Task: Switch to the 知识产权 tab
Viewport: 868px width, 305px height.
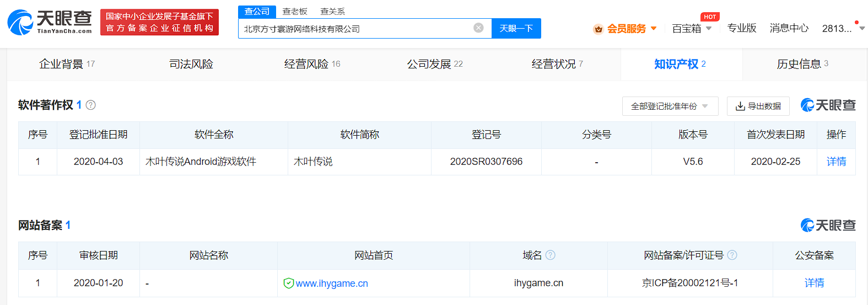Action: pyautogui.click(x=681, y=65)
